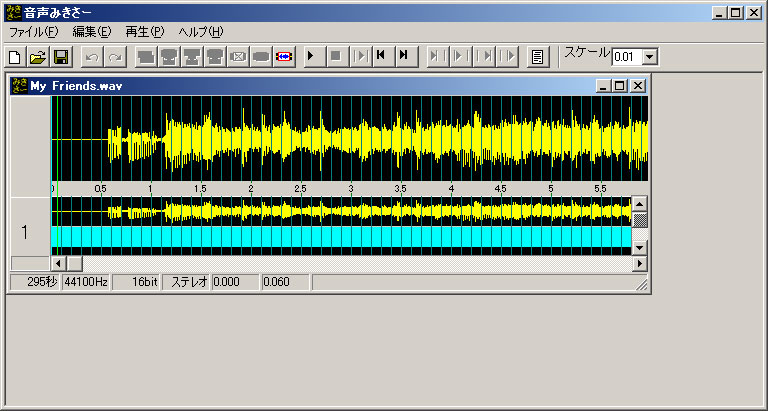Jump to end with the skip-forward icon
Image resolution: width=768 pixels, height=411 pixels.
tap(407, 57)
